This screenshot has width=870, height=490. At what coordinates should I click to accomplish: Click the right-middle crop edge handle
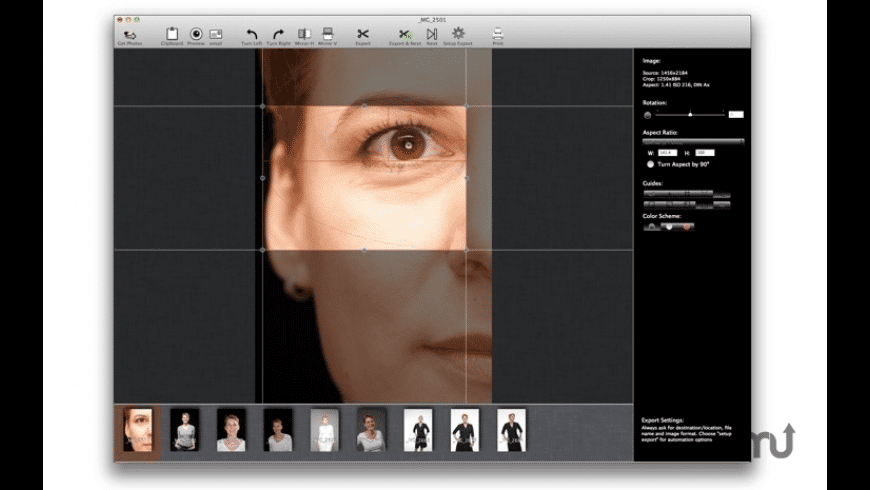pos(466,178)
